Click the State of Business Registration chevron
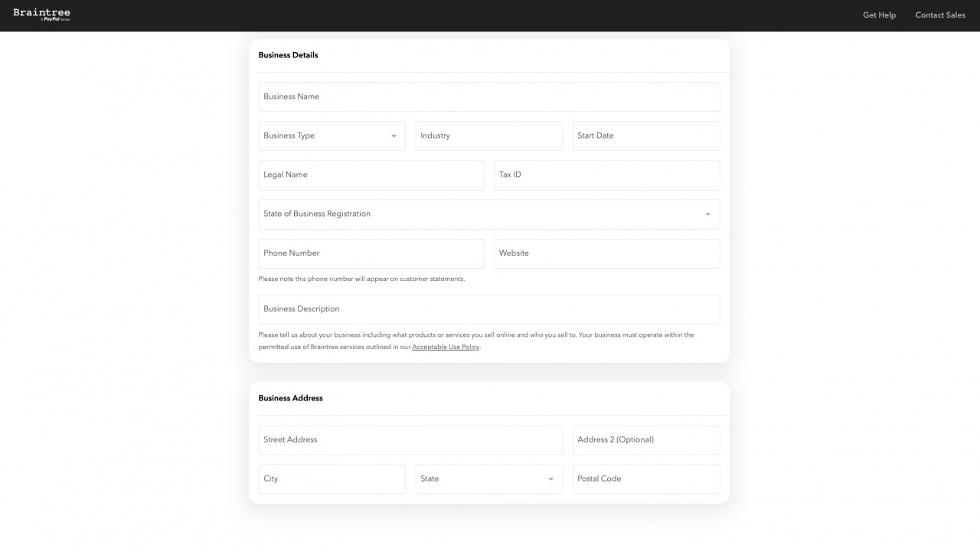The height and width of the screenshot is (552, 980). (x=707, y=214)
